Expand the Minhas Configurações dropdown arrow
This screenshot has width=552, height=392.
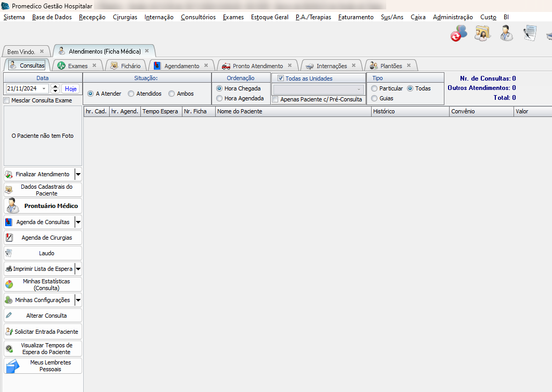coord(78,300)
